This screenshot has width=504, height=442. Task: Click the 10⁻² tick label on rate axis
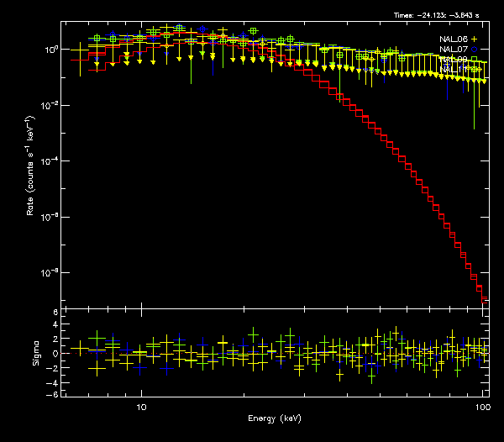pos(50,105)
